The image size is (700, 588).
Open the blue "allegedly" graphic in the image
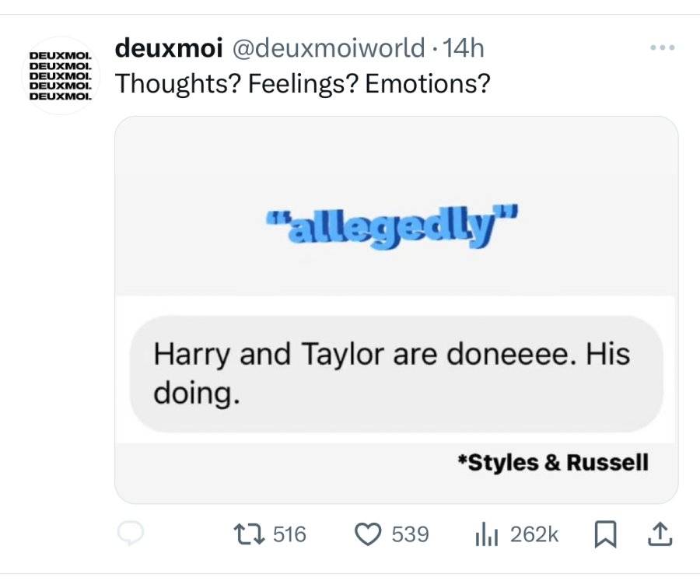(x=392, y=227)
